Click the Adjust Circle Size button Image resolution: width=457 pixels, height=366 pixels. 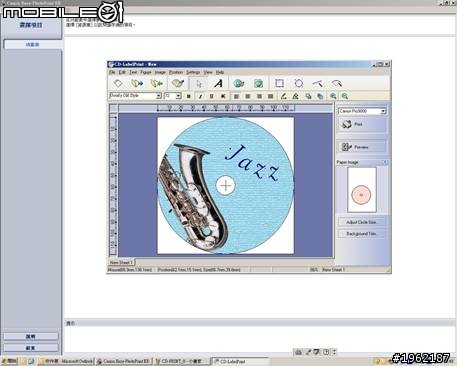click(362, 222)
